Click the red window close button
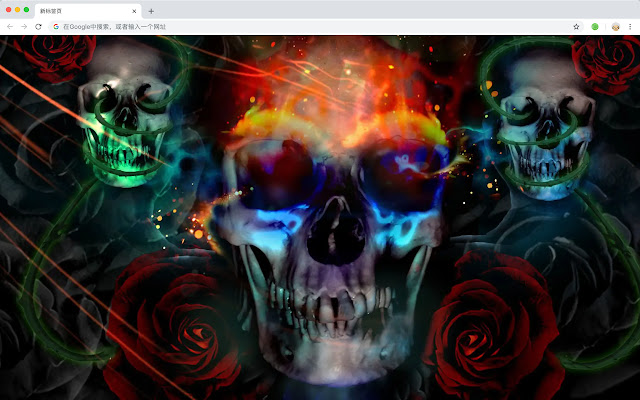640x400 pixels. pyautogui.click(x=9, y=9)
